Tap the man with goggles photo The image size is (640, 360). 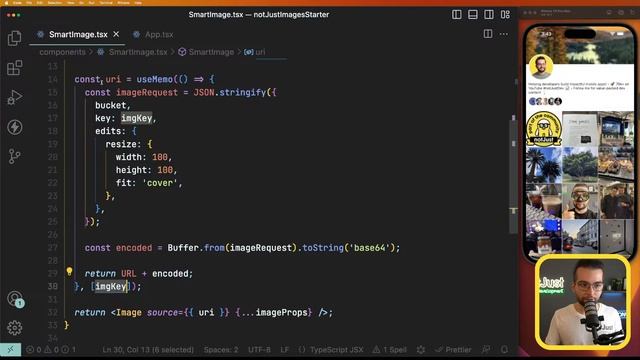pos(580,201)
